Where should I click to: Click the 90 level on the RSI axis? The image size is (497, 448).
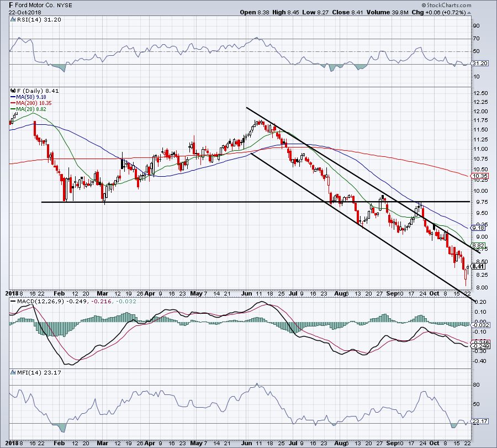[x=476, y=26]
